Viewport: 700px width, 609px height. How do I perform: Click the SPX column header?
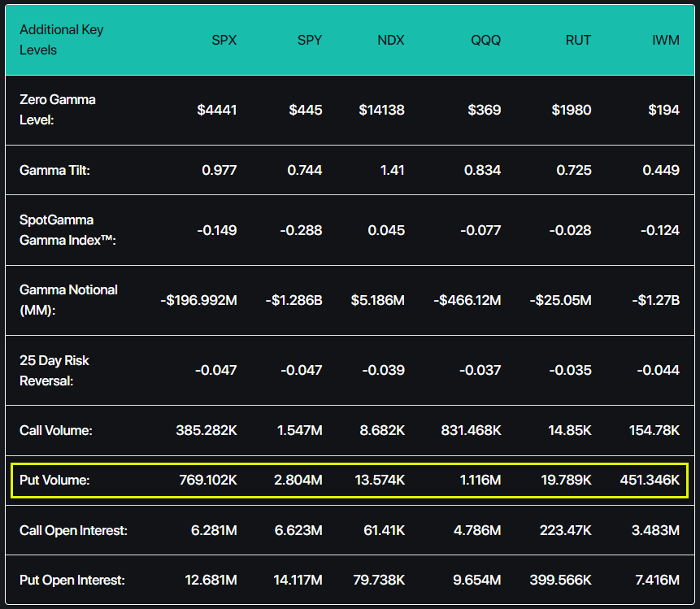(x=224, y=40)
